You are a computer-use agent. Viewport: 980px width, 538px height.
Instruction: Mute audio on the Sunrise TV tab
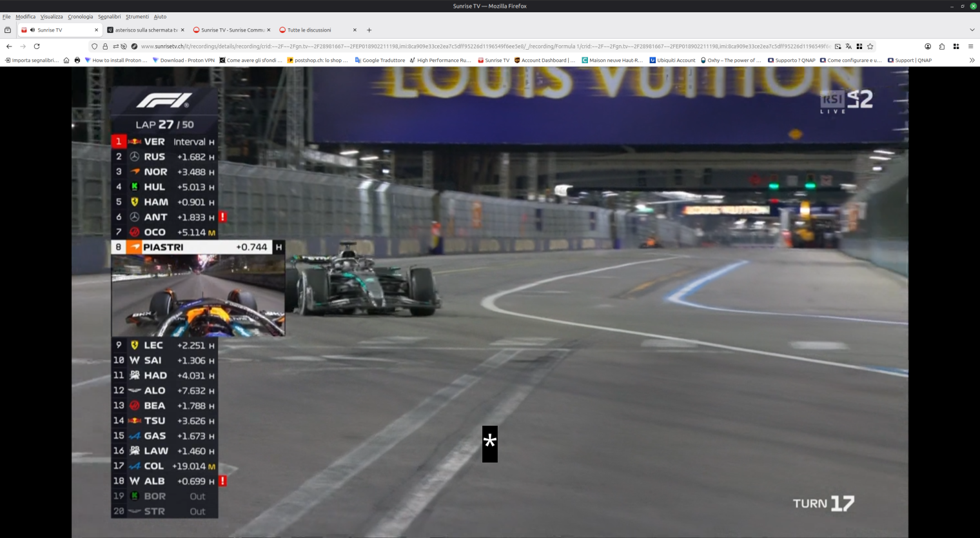pos(32,30)
